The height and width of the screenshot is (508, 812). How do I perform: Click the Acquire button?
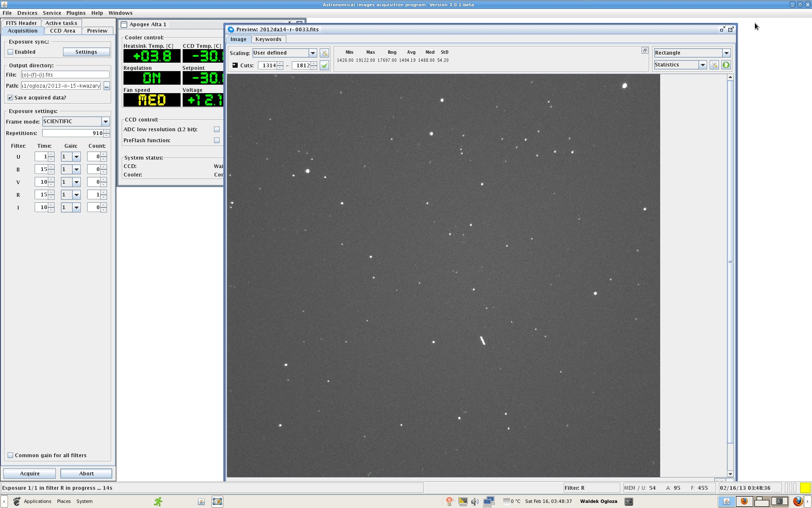[30, 474]
